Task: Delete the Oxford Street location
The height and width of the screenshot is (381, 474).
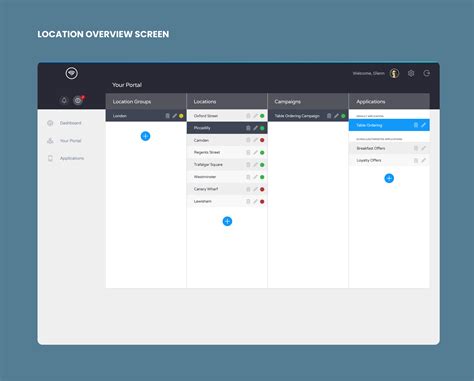Action: (248, 116)
